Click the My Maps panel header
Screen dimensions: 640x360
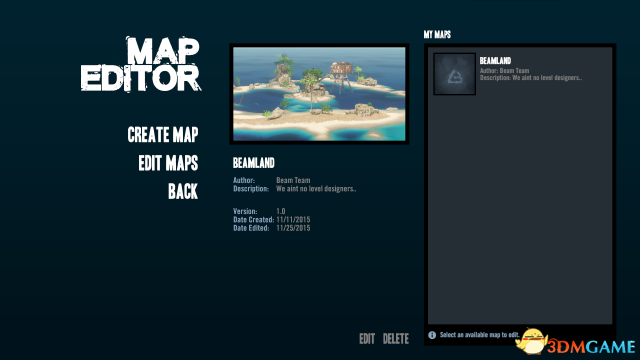coord(437,35)
